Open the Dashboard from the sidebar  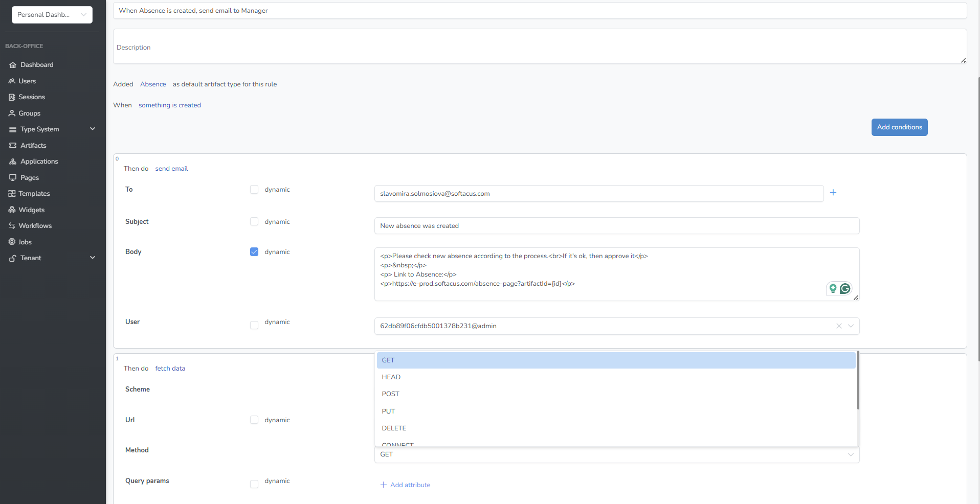pyautogui.click(x=36, y=64)
